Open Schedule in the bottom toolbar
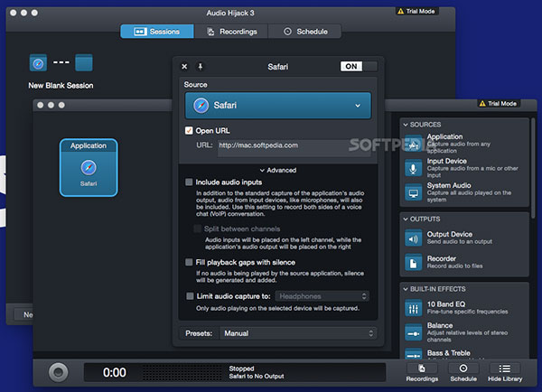542x392 pixels. [x=463, y=373]
